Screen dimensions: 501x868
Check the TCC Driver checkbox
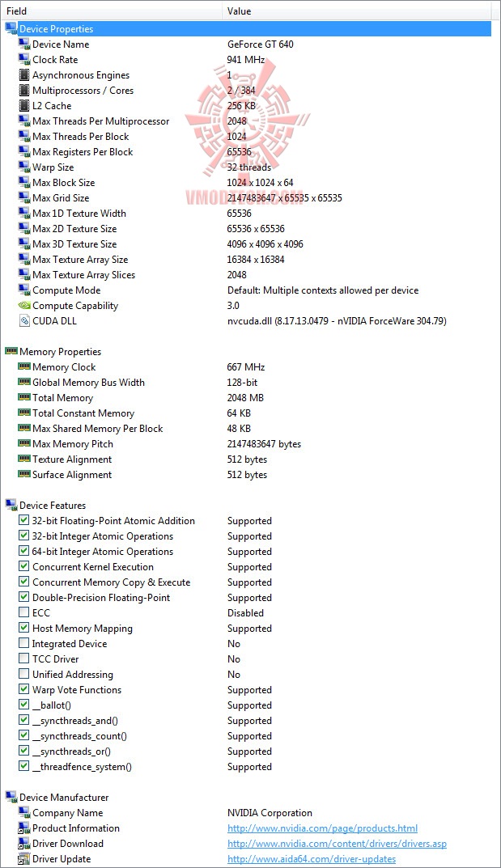(x=23, y=658)
